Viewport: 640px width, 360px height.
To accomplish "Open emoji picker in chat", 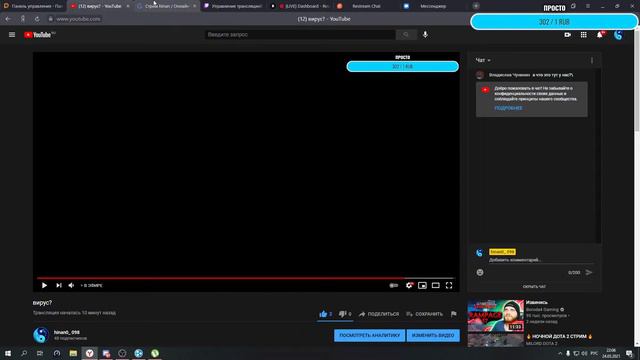I will pyautogui.click(x=480, y=272).
